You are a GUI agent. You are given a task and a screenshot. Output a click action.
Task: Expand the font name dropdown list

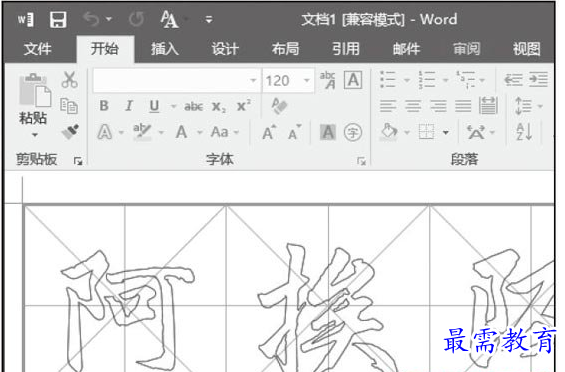coord(253,80)
